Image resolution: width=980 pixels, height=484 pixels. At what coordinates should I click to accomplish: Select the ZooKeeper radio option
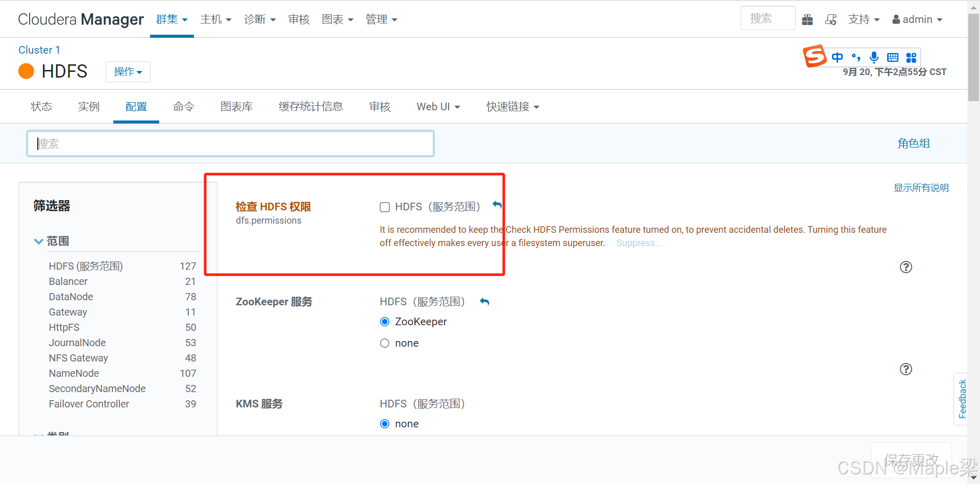384,322
